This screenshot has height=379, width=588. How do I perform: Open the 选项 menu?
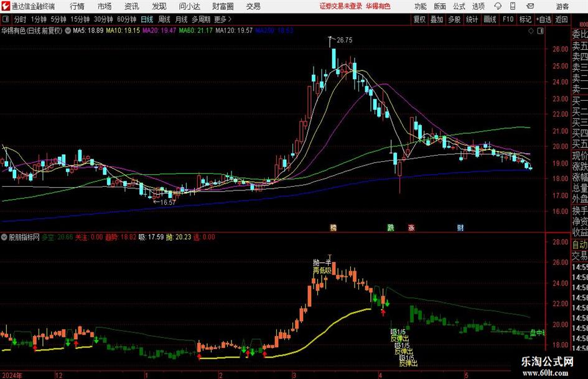point(478,6)
